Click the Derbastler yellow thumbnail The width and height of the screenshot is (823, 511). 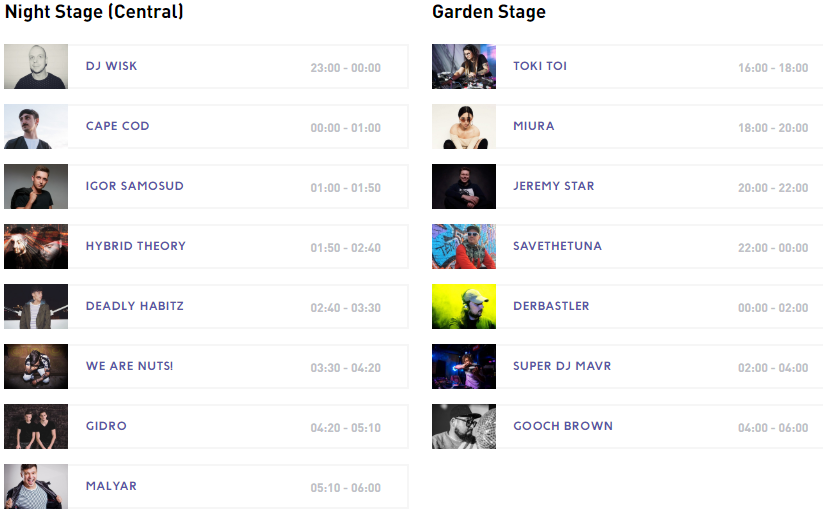[464, 307]
